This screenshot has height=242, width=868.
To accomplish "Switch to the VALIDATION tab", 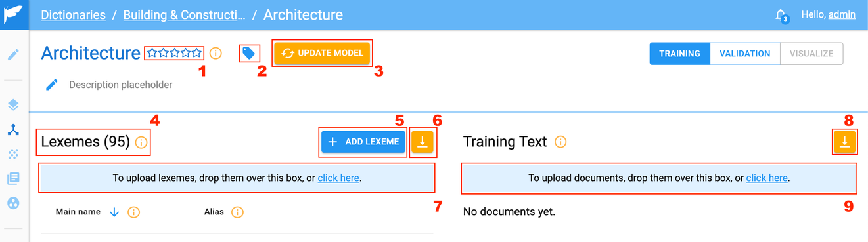I will coord(744,54).
